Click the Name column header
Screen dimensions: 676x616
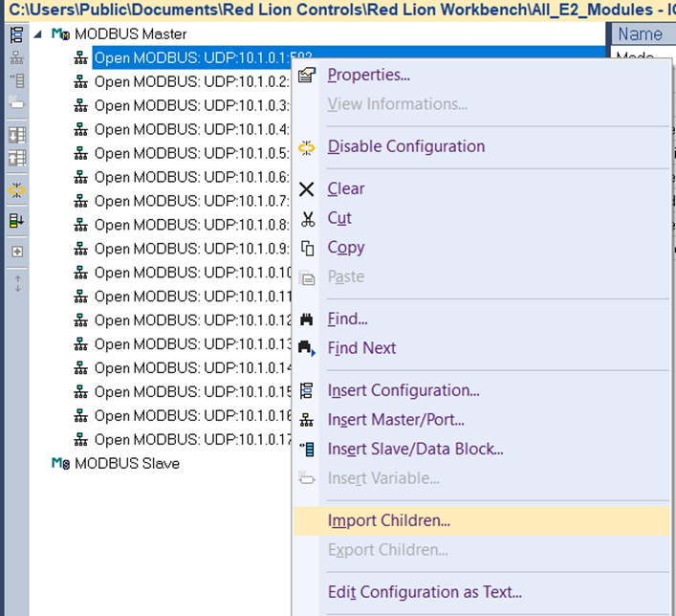pos(643,34)
